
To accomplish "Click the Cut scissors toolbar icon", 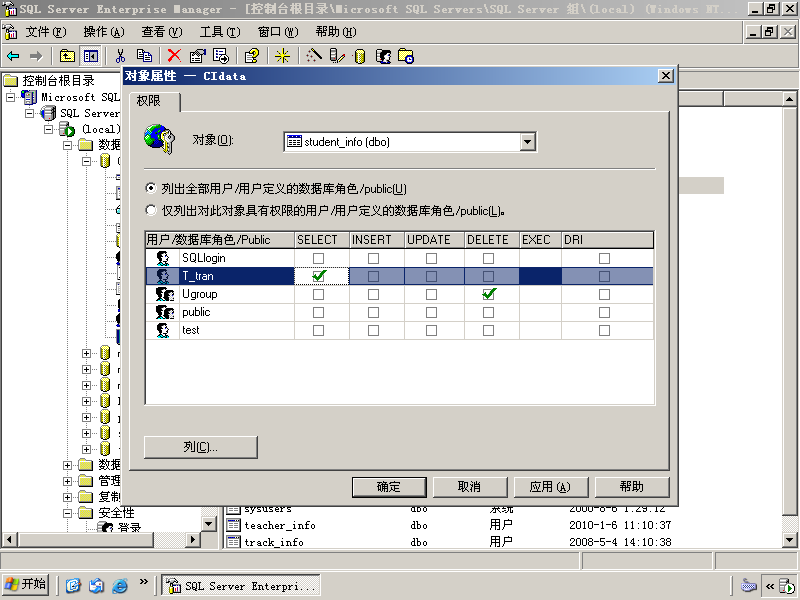I will tap(120, 56).
